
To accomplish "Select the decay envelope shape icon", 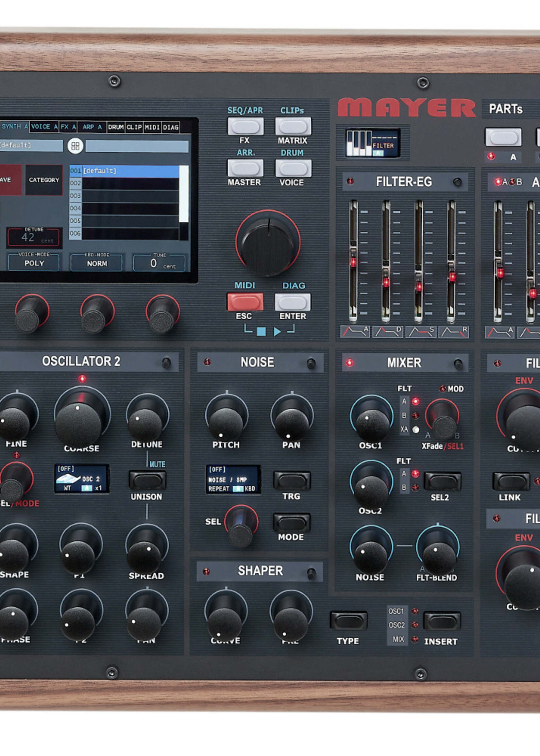I will click(388, 331).
